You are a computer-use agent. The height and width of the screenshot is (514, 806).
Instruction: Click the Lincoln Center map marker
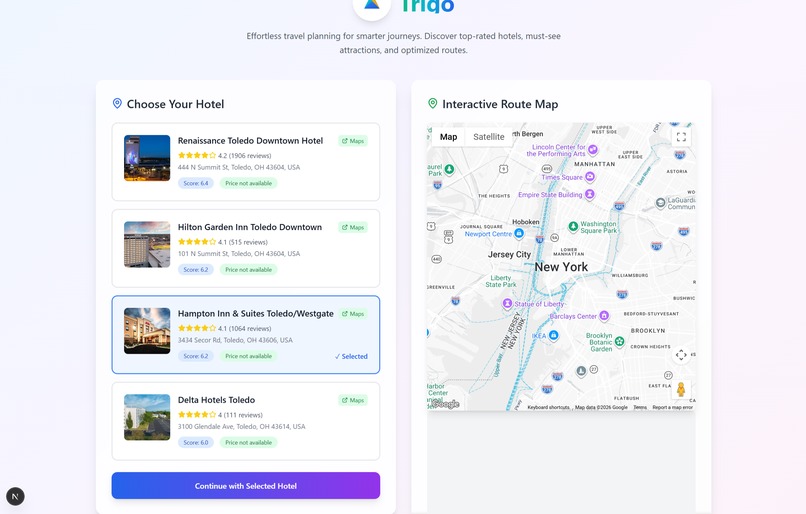pyautogui.click(x=593, y=150)
